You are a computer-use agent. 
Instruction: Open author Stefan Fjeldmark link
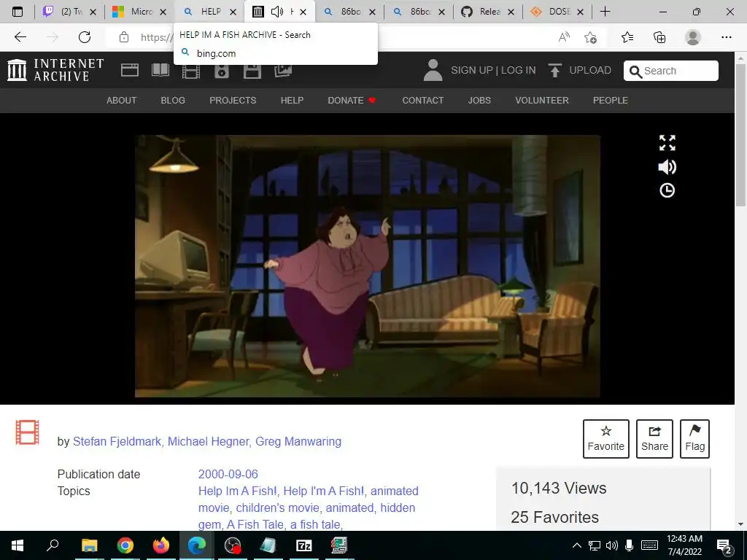tap(117, 441)
